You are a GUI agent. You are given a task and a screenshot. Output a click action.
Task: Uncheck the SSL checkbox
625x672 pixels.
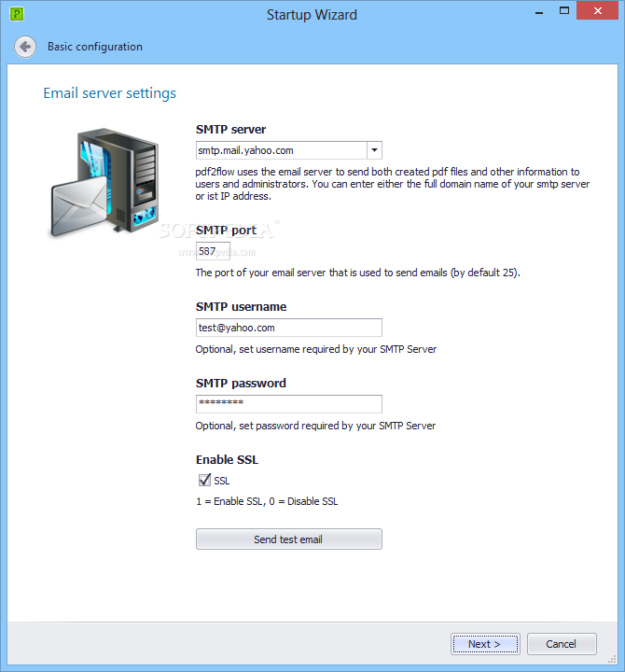pos(205,480)
